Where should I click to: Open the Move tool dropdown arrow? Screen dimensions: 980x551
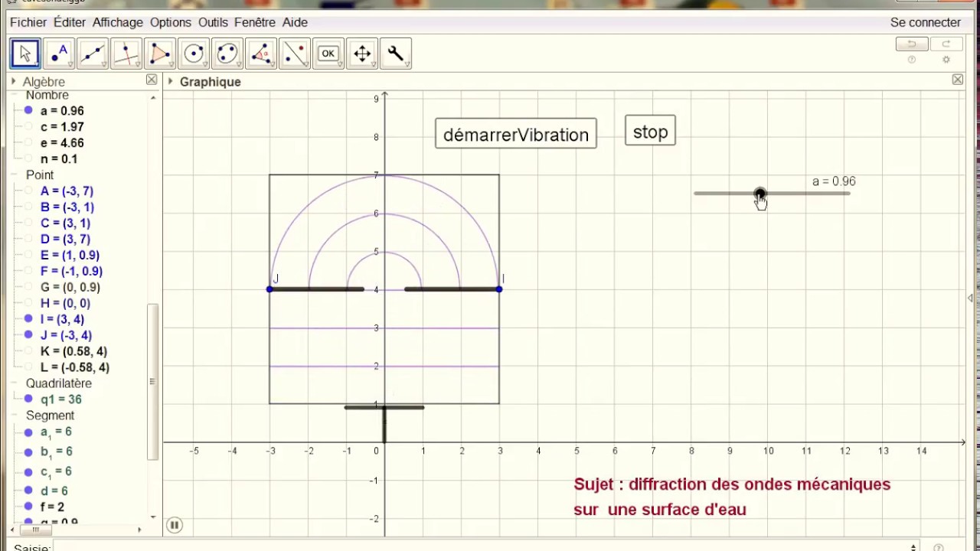click(x=37, y=66)
